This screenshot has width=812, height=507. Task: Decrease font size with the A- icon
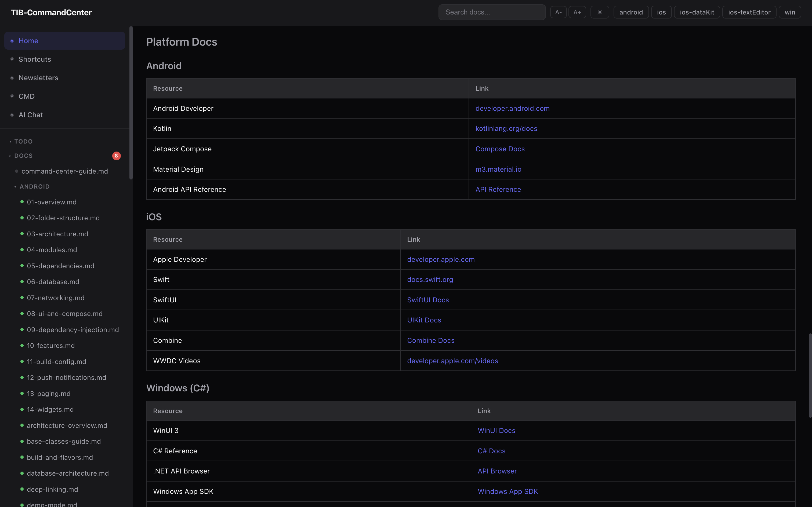[x=558, y=12]
